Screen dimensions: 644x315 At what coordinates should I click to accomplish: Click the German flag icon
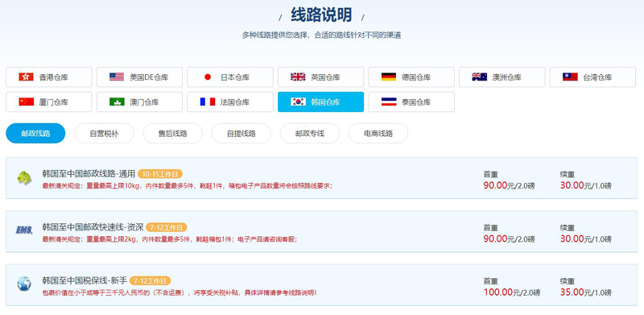point(389,77)
